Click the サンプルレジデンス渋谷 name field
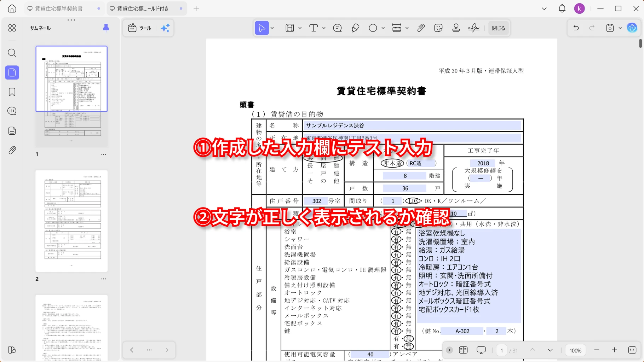The height and width of the screenshot is (362, 644). click(x=413, y=125)
